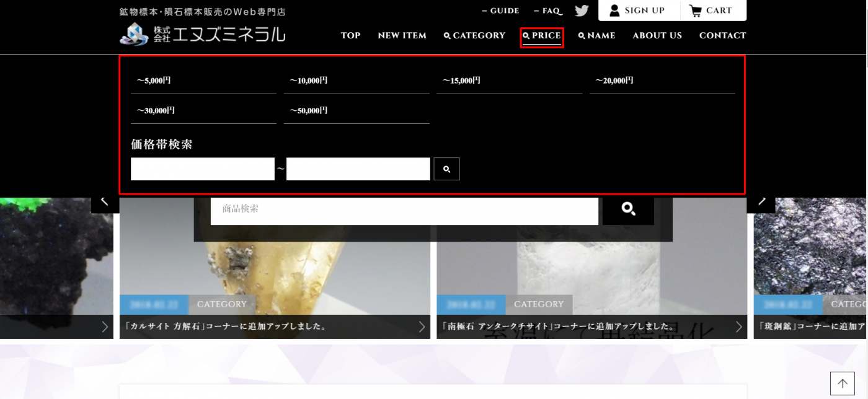868x399 pixels.
Task: Jump to top with up-arrow button
Action: [x=843, y=383]
